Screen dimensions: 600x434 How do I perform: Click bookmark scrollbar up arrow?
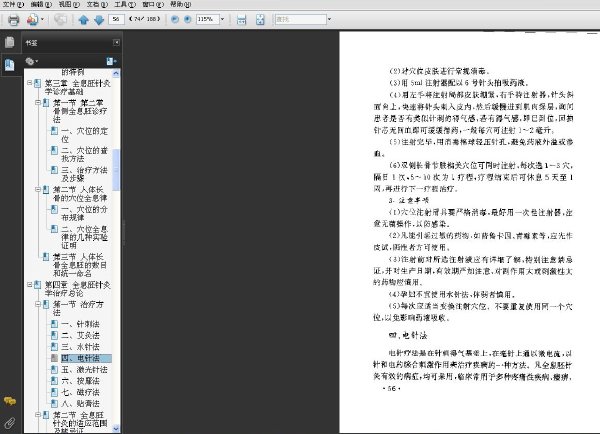[116, 73]
